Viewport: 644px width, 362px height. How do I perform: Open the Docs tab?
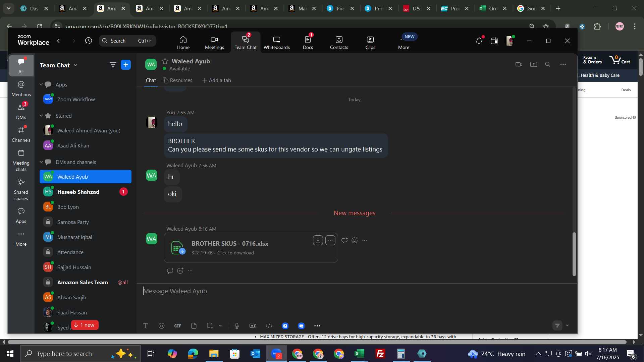tap(308, 43)
